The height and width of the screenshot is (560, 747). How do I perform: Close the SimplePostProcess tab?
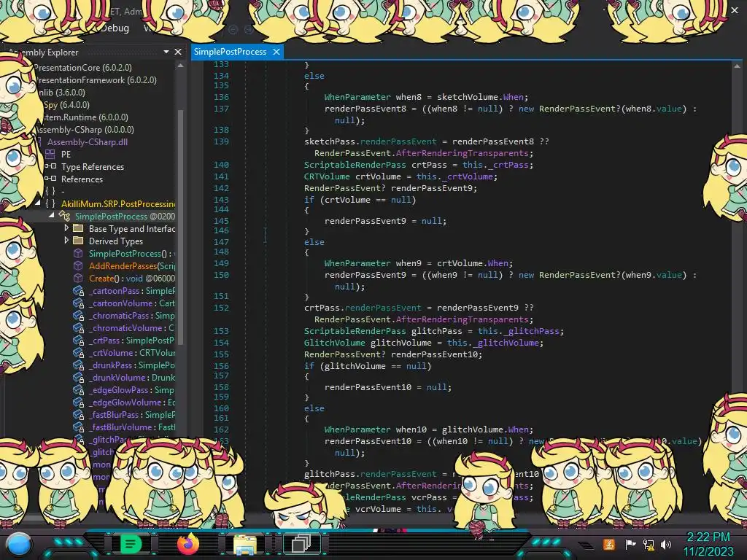(x=276, y=52)
